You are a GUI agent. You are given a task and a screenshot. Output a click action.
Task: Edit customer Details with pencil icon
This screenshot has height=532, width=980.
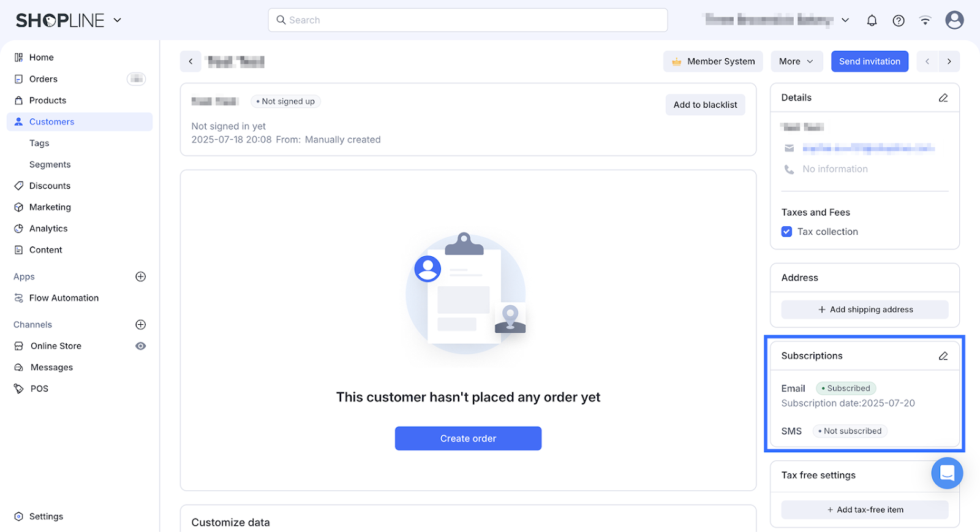click(x=943, y=98)
